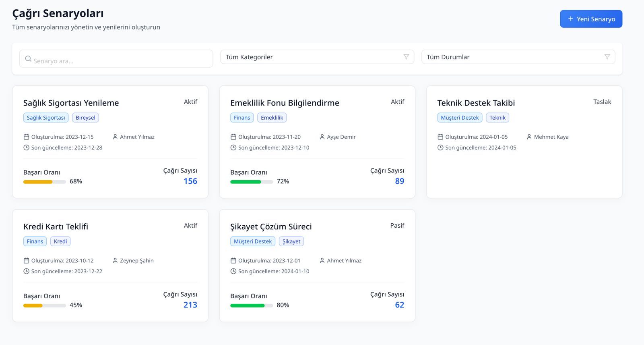Click the 80% success rate progress bar
The height and width of the screenshot is (345, 644).
coord(252,306)
